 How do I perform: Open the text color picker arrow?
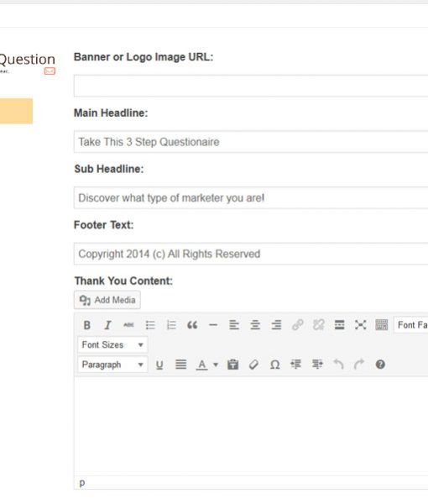216,365
